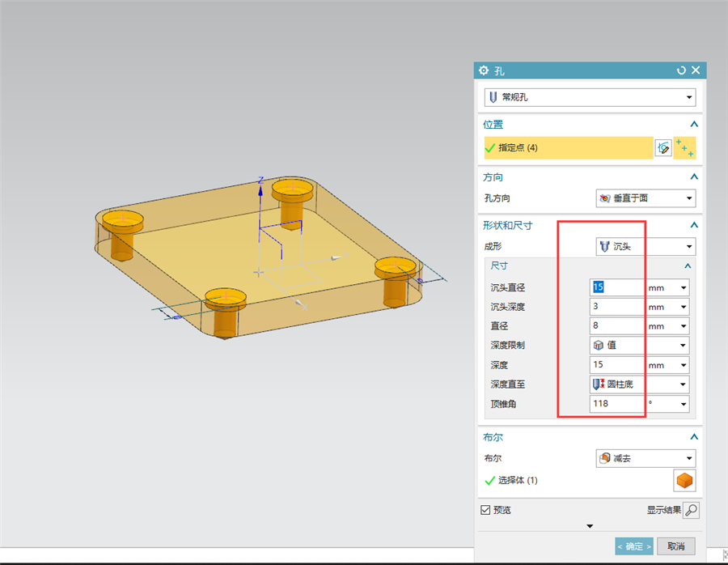Expand more options arrow at dialog bottom

coord(590,526)
